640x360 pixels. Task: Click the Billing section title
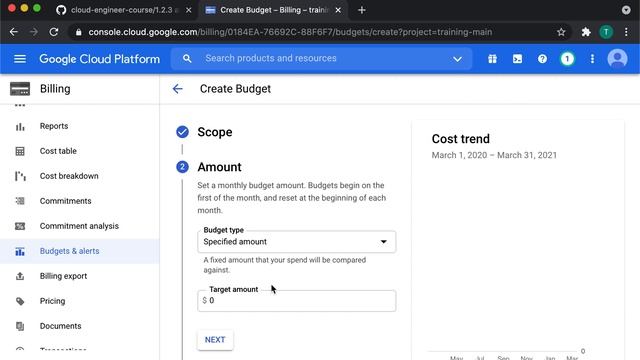[x=55, y=89]
